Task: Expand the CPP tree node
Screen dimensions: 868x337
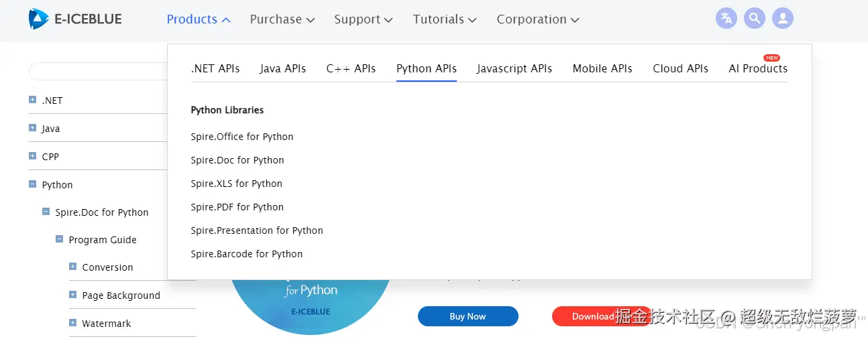Action: coord(32,156)
